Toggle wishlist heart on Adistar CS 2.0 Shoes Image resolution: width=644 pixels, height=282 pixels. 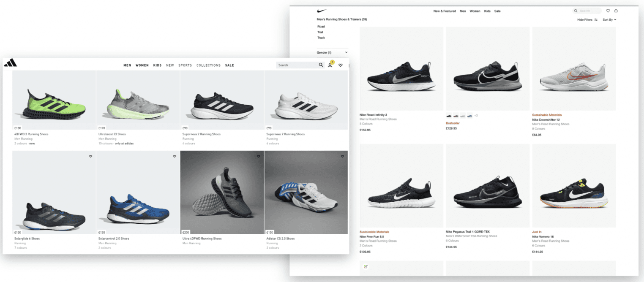pos(342,156)
